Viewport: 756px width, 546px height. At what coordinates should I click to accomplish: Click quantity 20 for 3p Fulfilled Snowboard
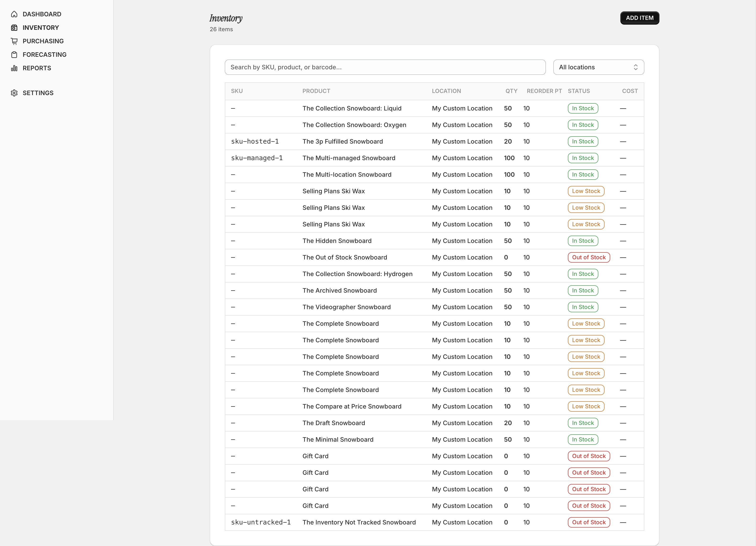[508, 141]
